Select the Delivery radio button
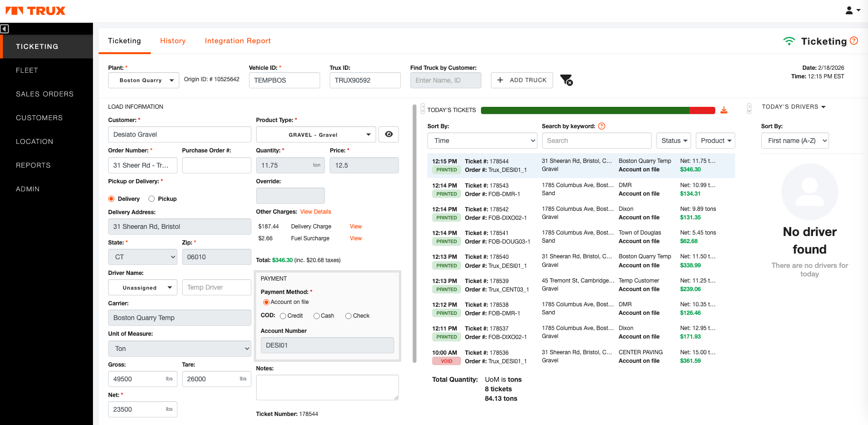 111,199
